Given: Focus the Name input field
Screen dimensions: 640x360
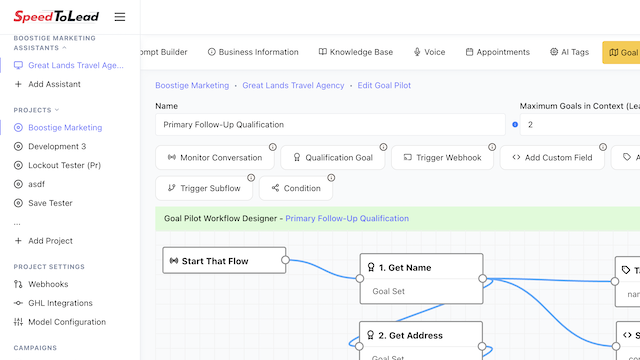Looking at the screenshot, I should tap(330, 124).
